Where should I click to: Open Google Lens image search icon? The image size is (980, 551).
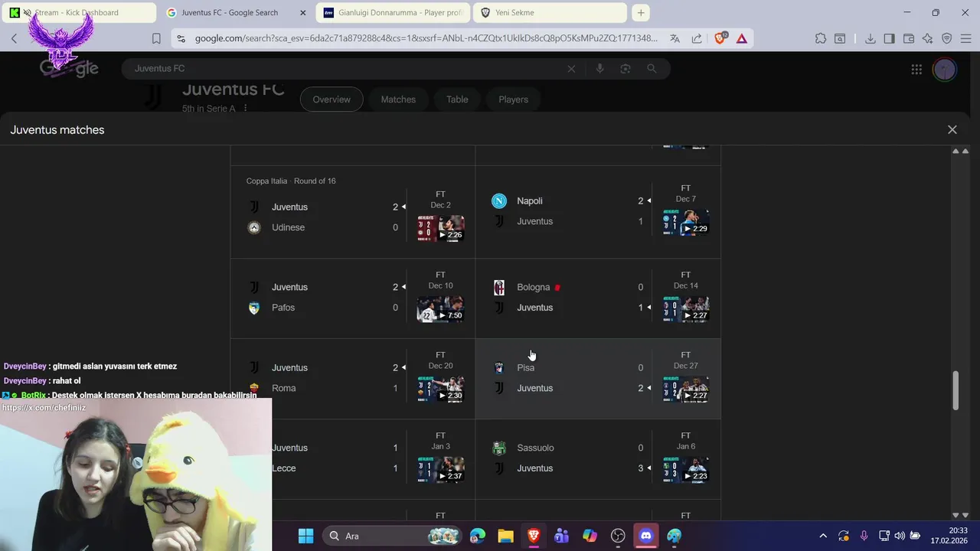(x=626, y=69)
